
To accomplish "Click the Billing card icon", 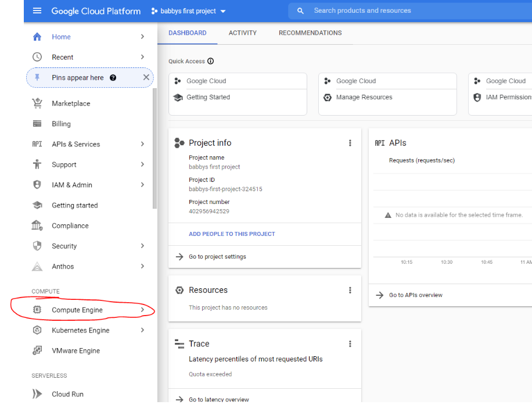I will pyautogui.click(x=37, y=124).
